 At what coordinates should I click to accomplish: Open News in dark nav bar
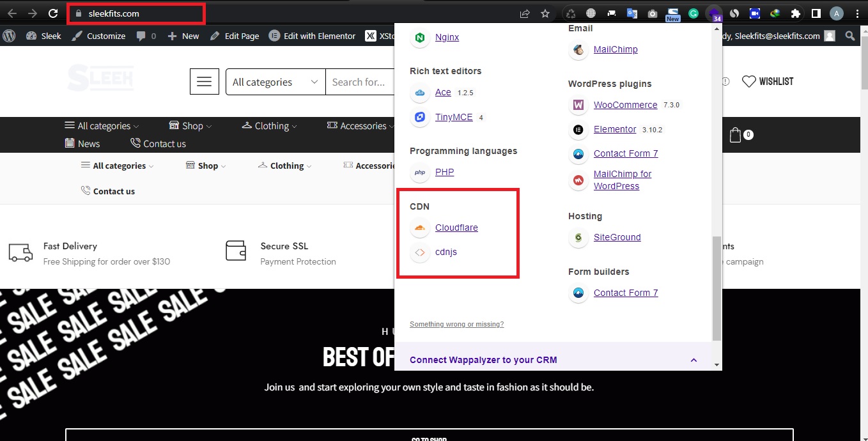82,143
